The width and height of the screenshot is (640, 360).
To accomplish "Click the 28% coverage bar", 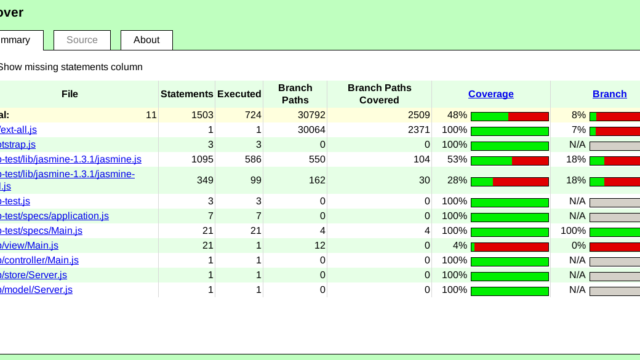I will 509,182.
